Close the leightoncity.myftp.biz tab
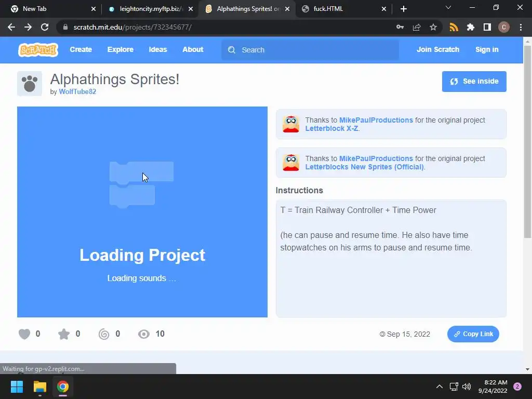Screen dimensions: 532x399 (191, 9)
